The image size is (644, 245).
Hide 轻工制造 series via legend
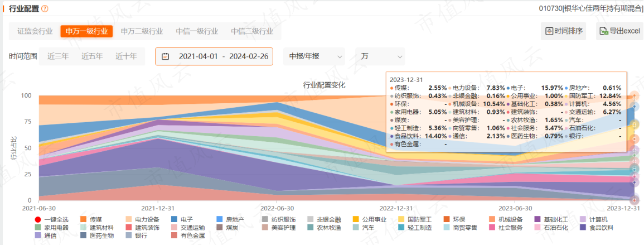(x=414, y=227)
